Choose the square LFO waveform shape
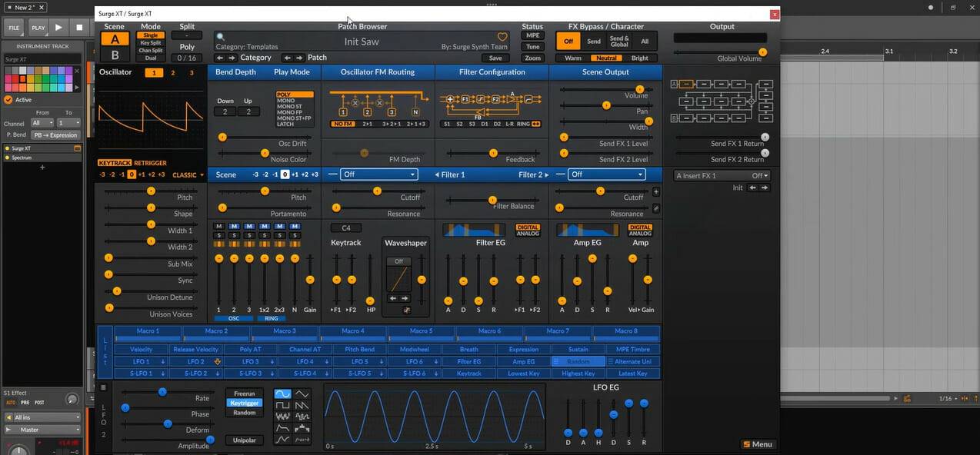 pyautogui.click(x=282, y=405)
